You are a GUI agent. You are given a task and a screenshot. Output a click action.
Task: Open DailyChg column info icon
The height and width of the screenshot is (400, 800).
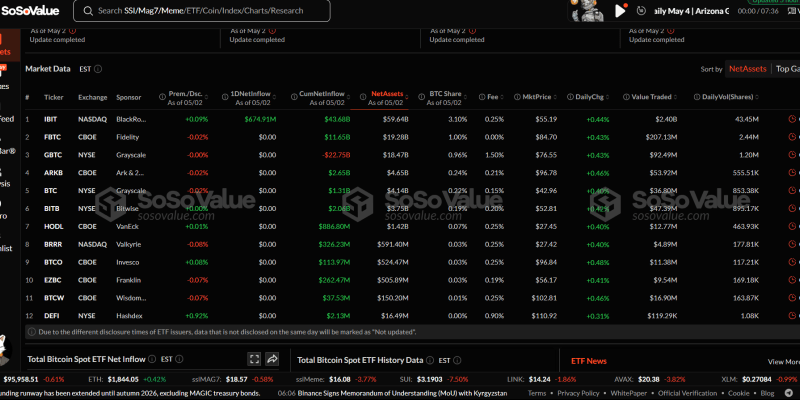pos(570,96)
